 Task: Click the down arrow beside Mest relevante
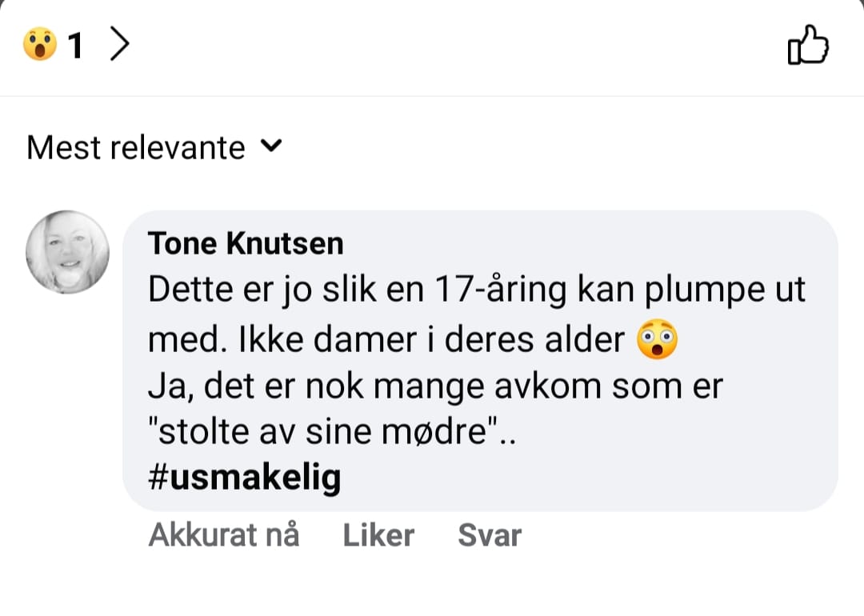pos(271,146)
